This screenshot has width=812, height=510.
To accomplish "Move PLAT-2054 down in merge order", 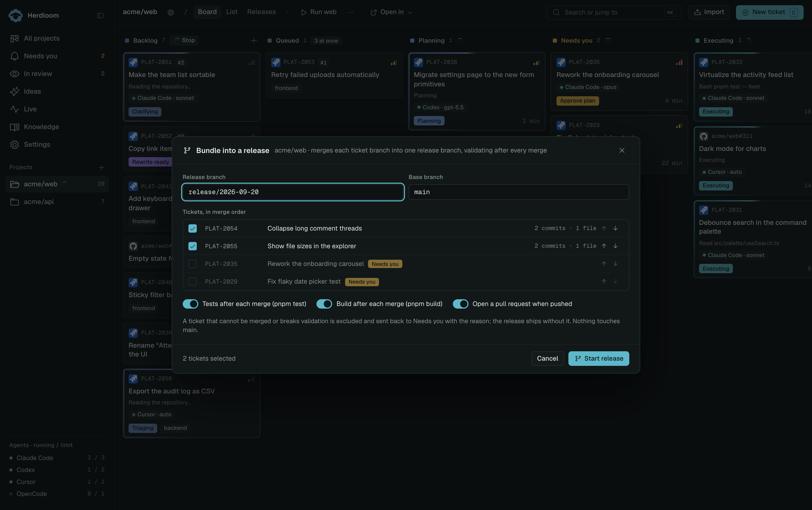I will coord(616,228).
